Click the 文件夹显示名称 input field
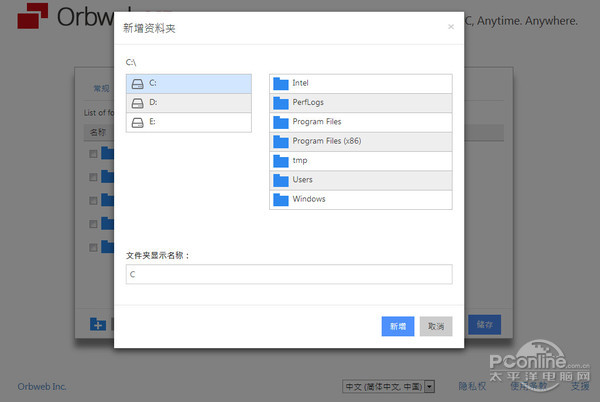The height and width of the screenshot is (402, 600). [x=289, y=274]
